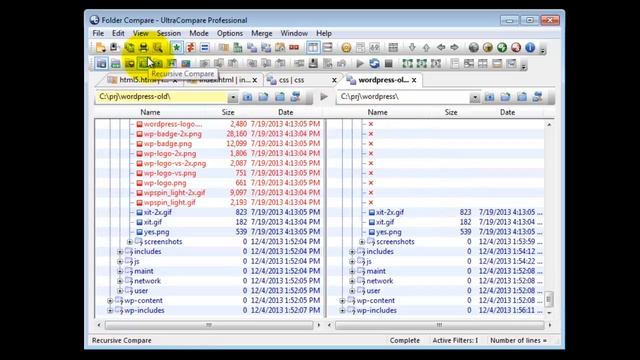Click the gold globe icon

click(488, 47)
